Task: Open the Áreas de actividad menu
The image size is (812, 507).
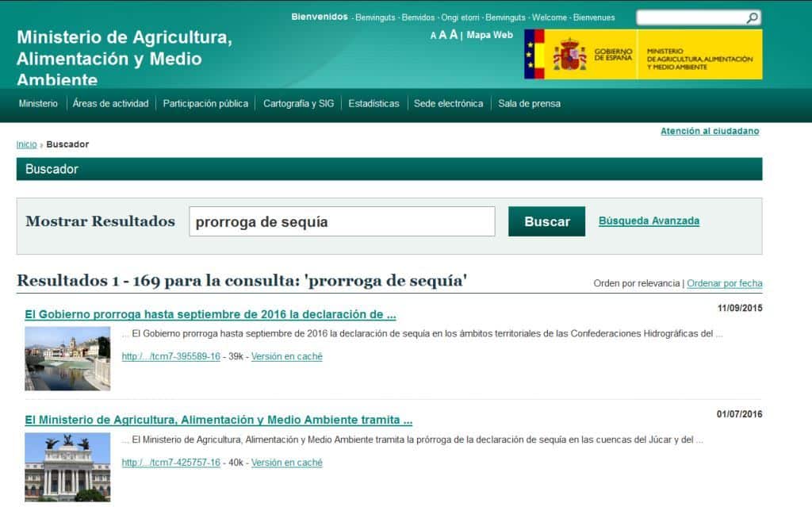Action: coord(110,103)
